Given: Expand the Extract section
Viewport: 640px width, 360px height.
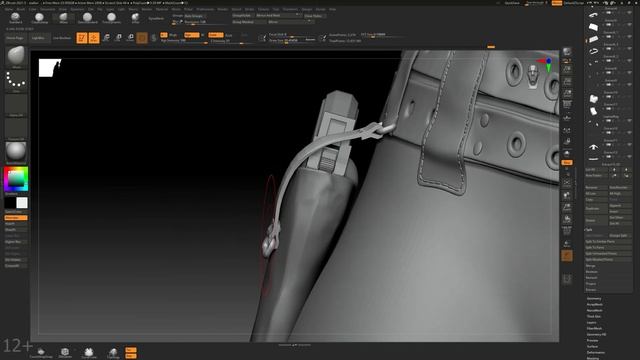Looking at the screenshot, I should click(591, 290).
